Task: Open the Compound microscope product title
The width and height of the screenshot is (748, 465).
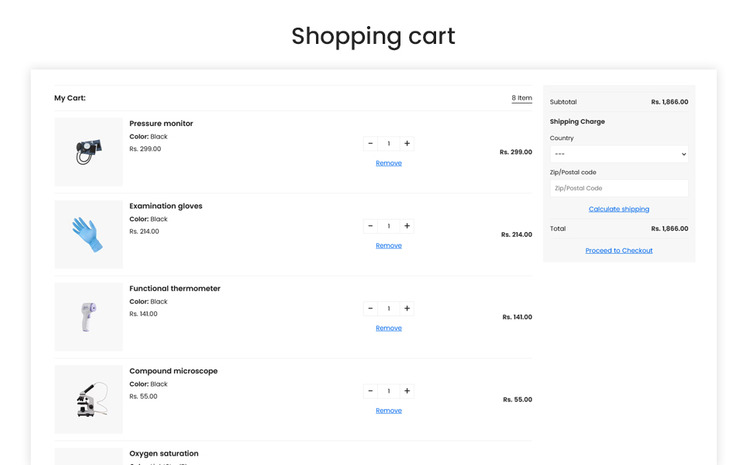Action: 174,371
